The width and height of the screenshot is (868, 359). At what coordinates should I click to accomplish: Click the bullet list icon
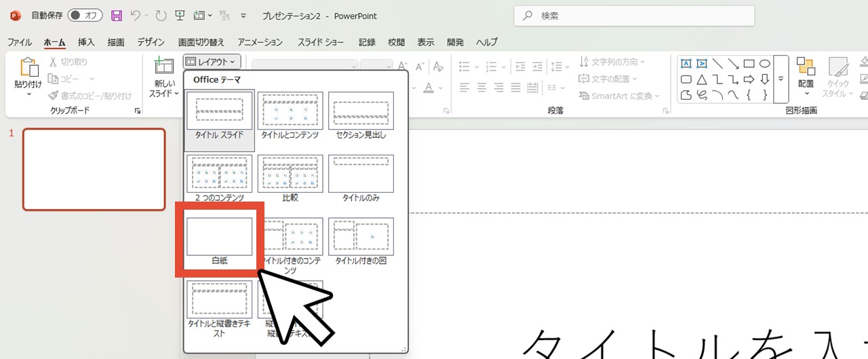pyautogui.click(x=465, y=67)
